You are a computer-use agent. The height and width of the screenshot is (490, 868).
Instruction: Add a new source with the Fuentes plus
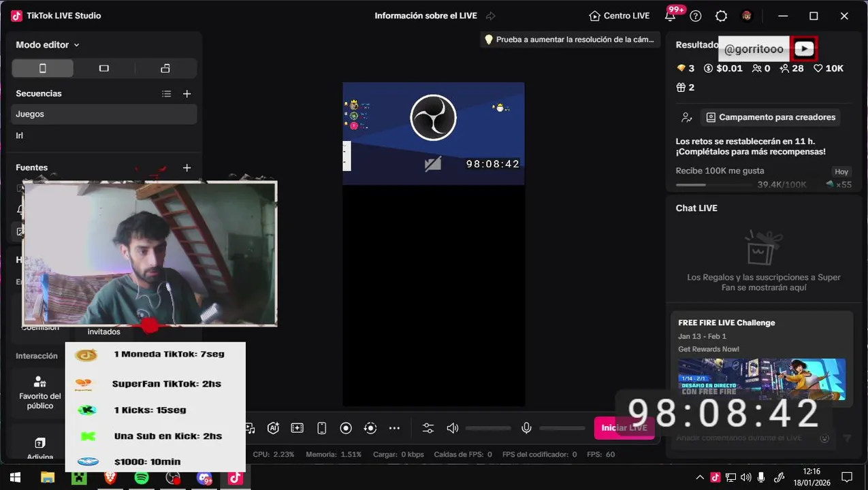pyautogui.click(x=187, y=167)
